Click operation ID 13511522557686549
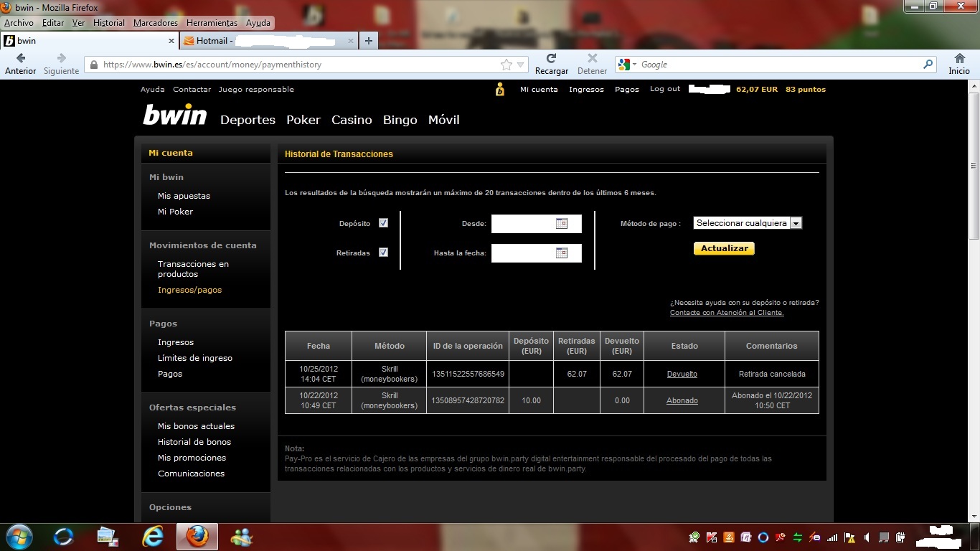This screenshot has height=551, width=980. (x=468, y=374)
